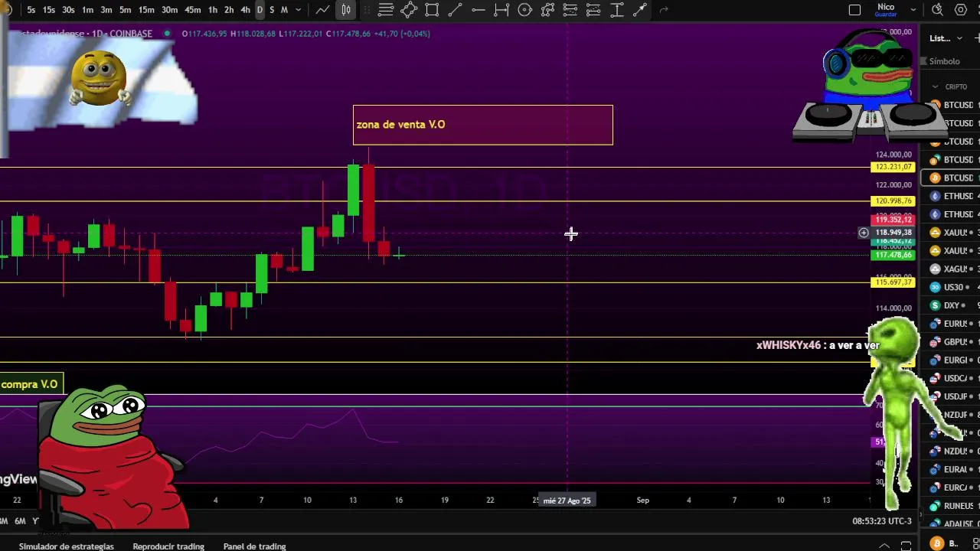980x551 pixels.
Task: Select the compra V.O label
Action: (29, 384)
